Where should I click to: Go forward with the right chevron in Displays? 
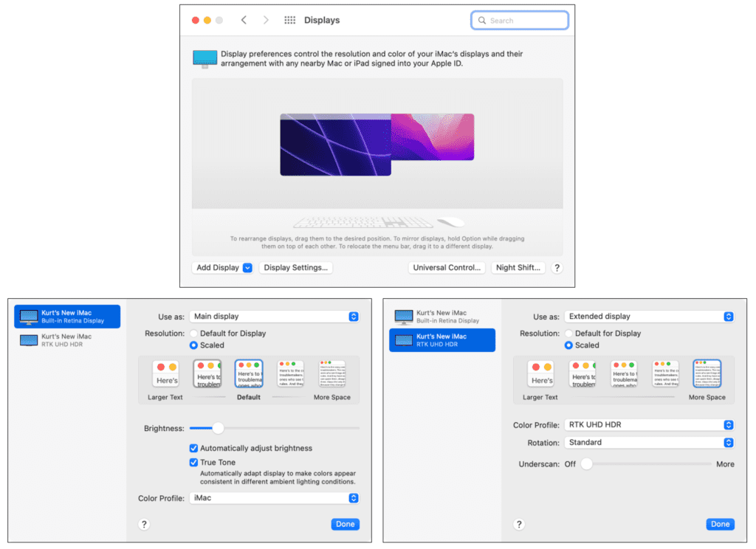coord(266,20)
